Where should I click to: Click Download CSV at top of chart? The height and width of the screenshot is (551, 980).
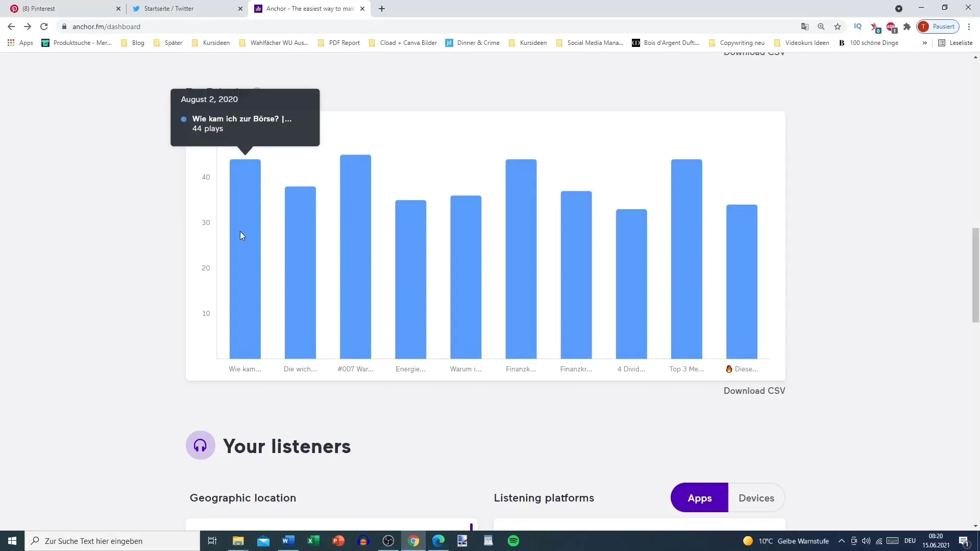754,53
